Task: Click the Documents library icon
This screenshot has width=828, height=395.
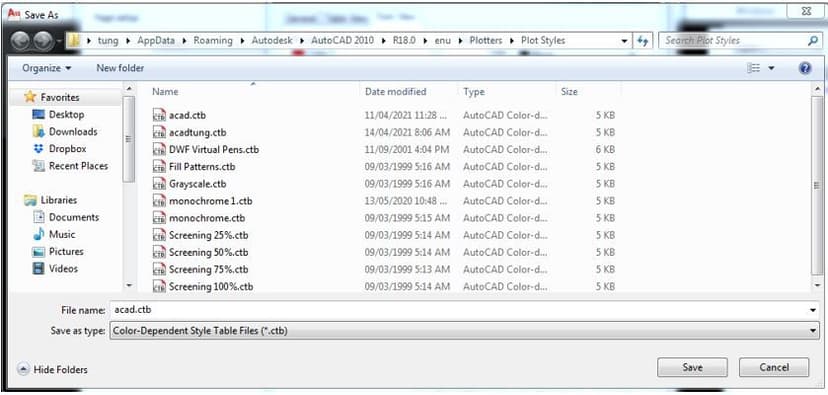Action: [x=39, y=217]
